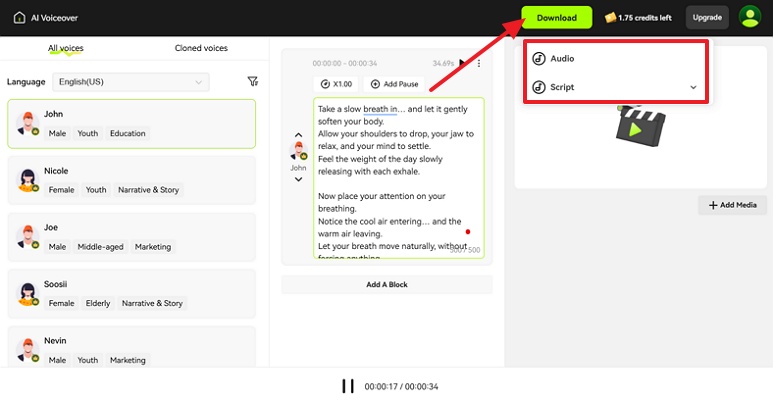Expand the Script download option
The width and height of the screenshot is (773, 400).
click(x=693, y=87)
